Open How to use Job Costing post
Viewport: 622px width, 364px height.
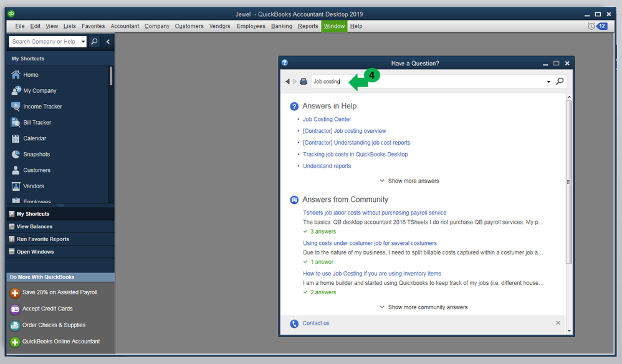click(372, 274)
